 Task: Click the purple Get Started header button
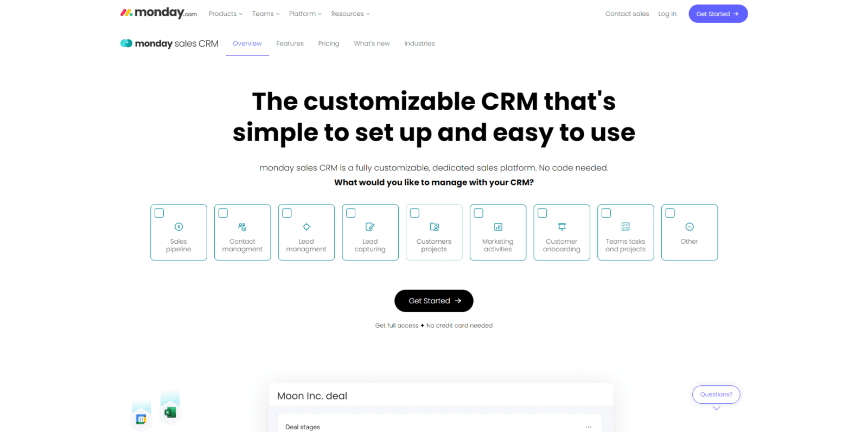tap(718, 14)
